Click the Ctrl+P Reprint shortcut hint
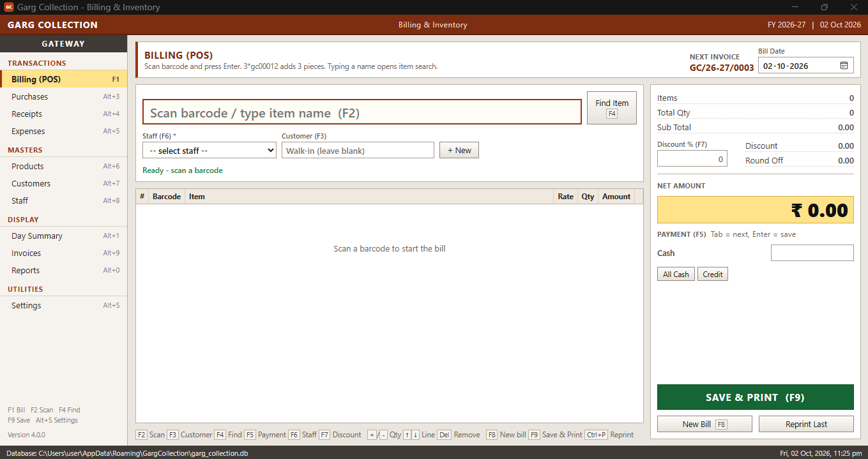This screenshot has width=868, height=459. pos(609,435)
